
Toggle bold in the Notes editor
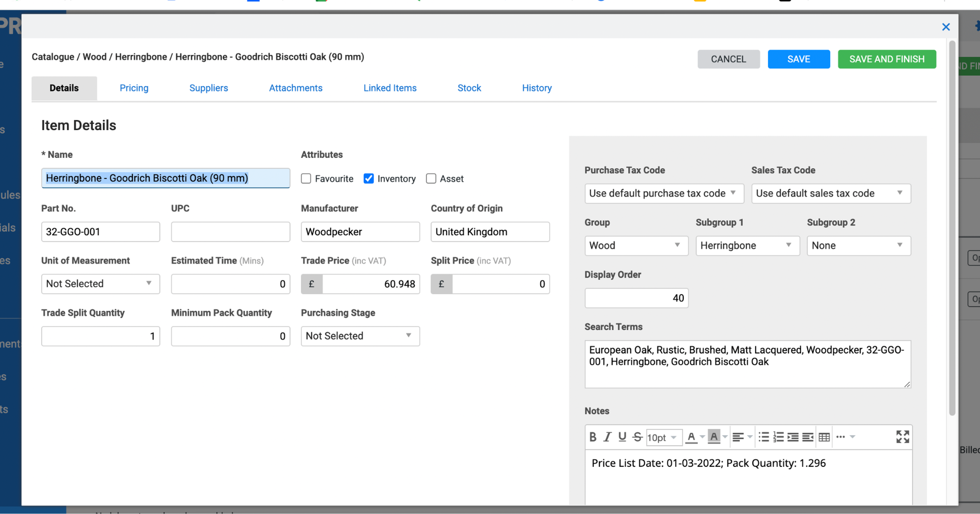coord(593,437)
